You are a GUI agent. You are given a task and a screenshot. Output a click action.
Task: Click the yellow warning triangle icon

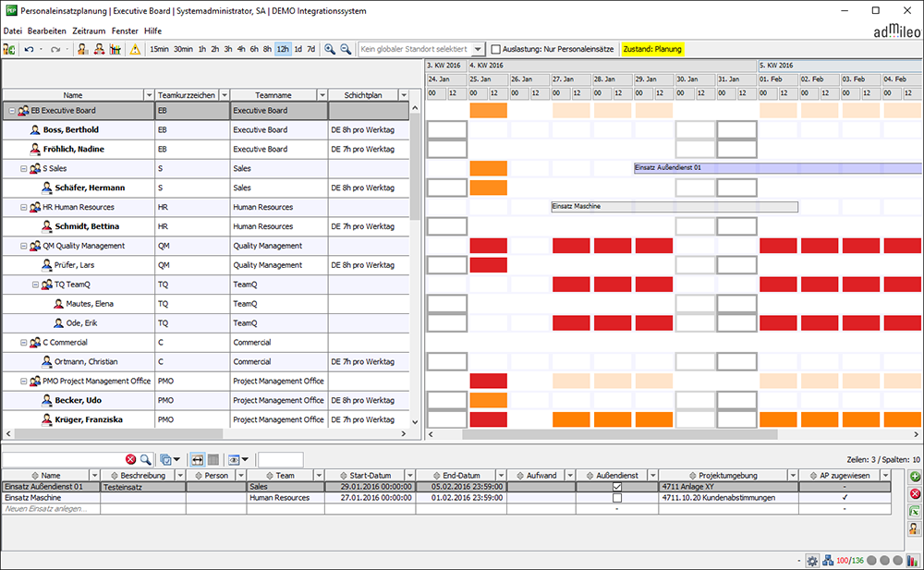coord(135,50)
